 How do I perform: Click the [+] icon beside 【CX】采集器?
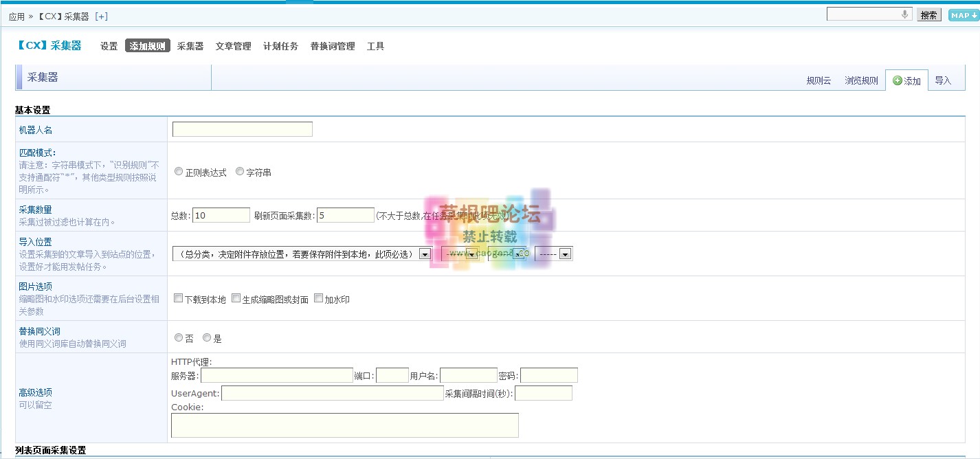[x=101, y=16]
